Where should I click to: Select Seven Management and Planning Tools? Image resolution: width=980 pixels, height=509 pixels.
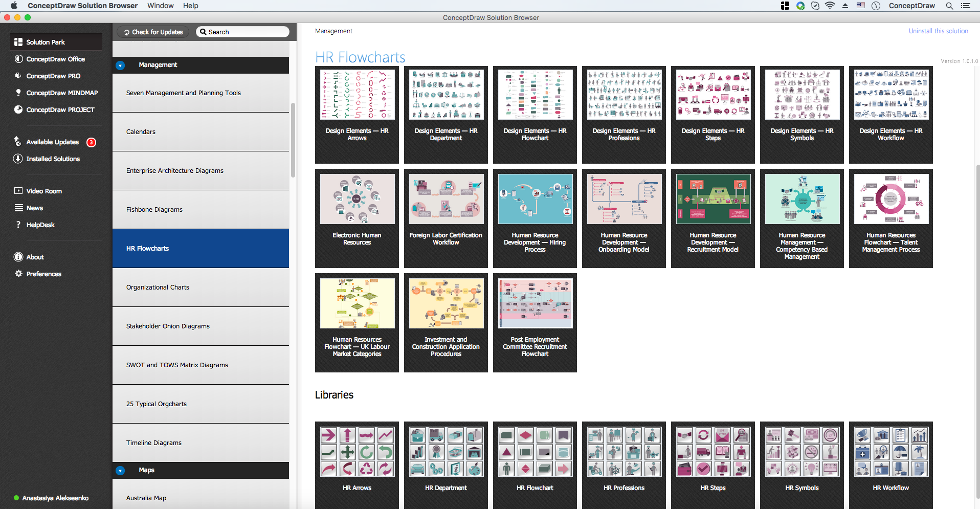201,93
